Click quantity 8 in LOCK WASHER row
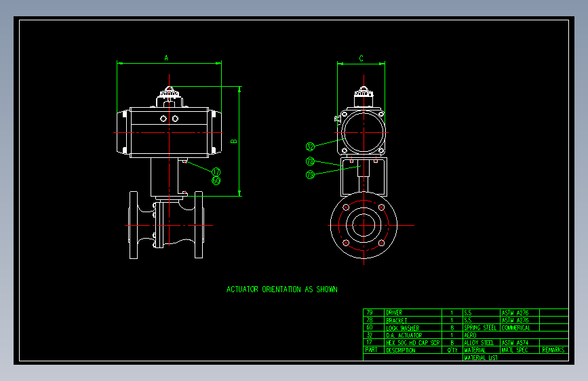 click(x=452, y=327)
